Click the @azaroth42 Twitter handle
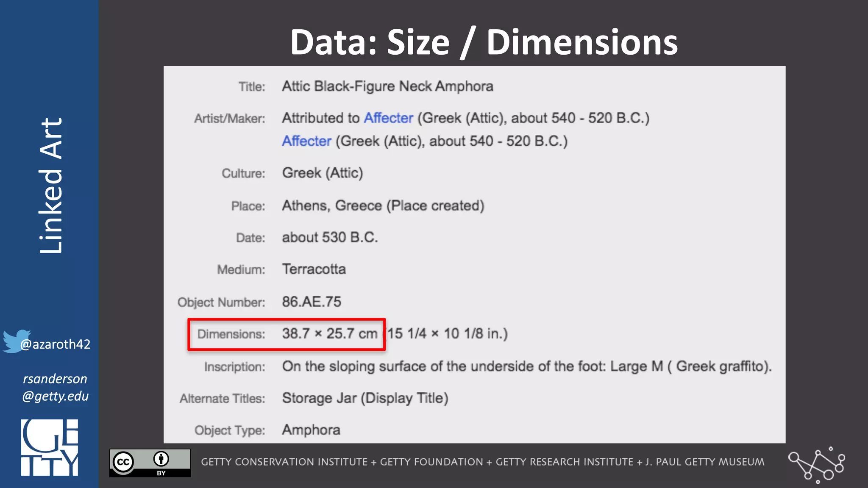Screen dimensions: 868x488 click(56, 344)
